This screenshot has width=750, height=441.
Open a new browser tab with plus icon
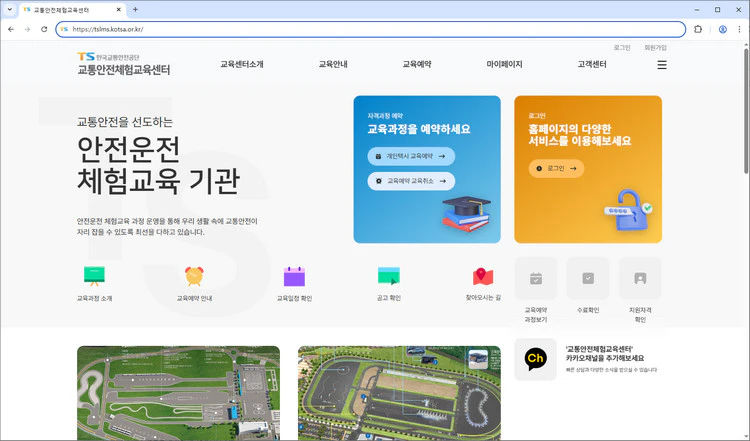(135, 10)
